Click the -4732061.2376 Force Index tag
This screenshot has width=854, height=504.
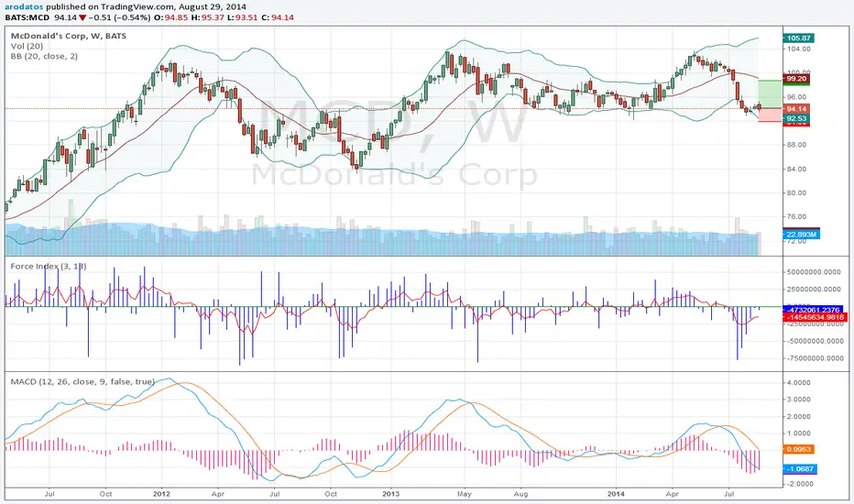(813, 310)
